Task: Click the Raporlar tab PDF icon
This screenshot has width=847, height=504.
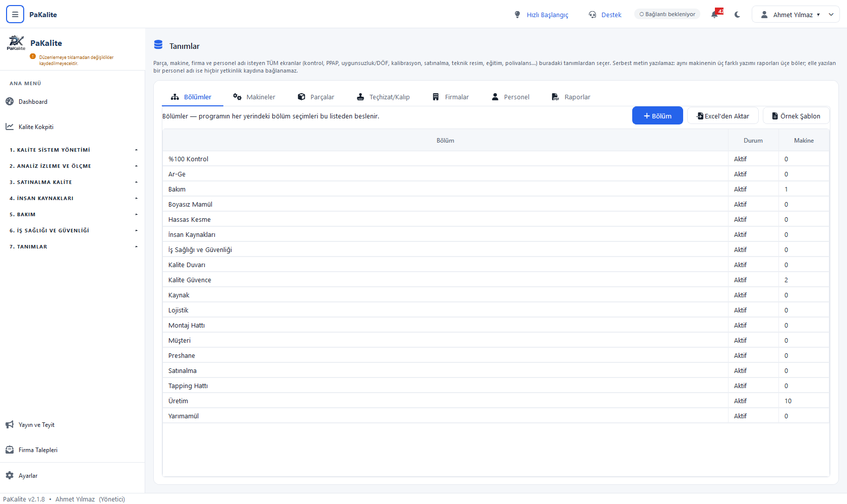Action: click(x=555, y=97)
